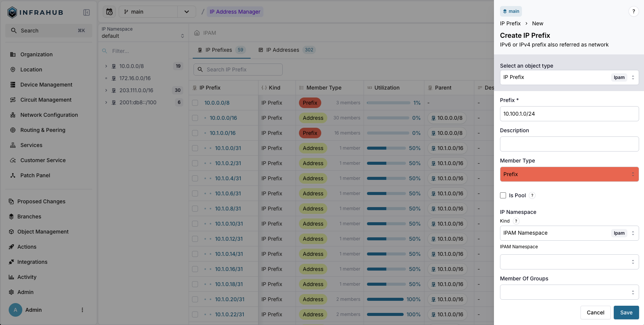
Task: Click the help question mark icon
Action: (x=633, y=11)
